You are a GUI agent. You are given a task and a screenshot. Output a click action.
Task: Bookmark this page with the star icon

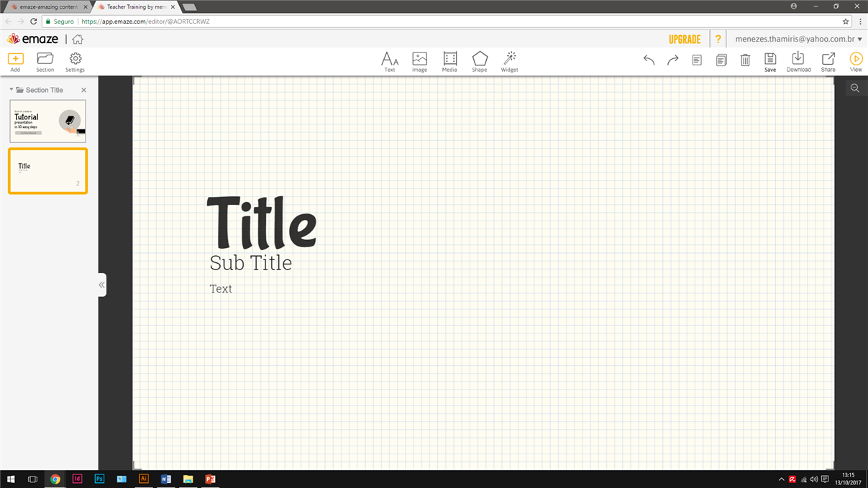pyautogui.click(x=846, y=22)
